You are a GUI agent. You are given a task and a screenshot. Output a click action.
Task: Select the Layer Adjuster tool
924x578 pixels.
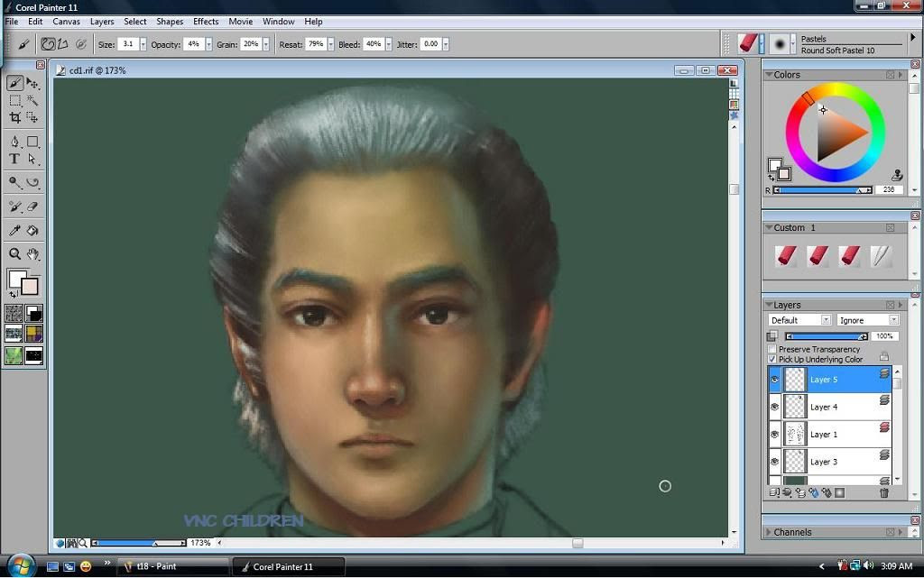point(32,83)
